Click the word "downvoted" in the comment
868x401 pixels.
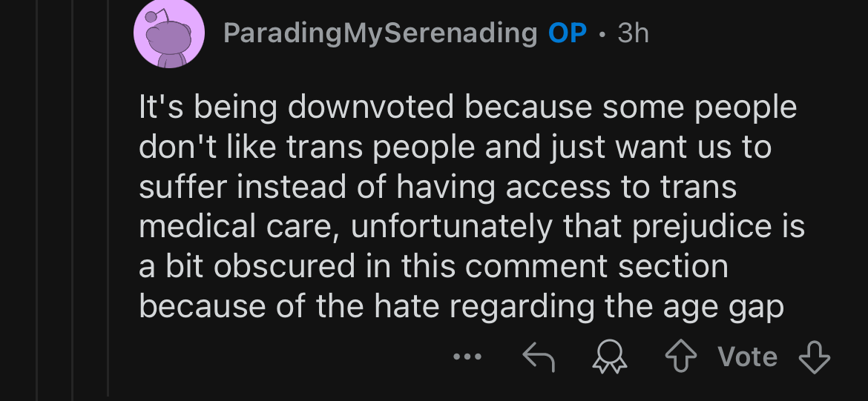pyautogui.click(x=372, y=107)
